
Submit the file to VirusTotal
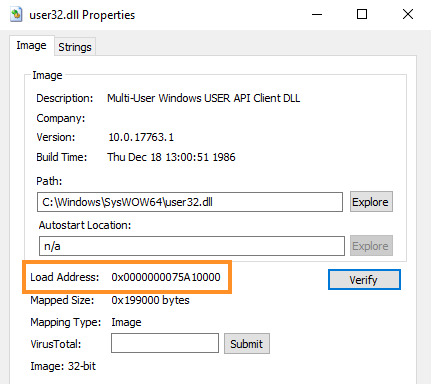pos(247,344)
